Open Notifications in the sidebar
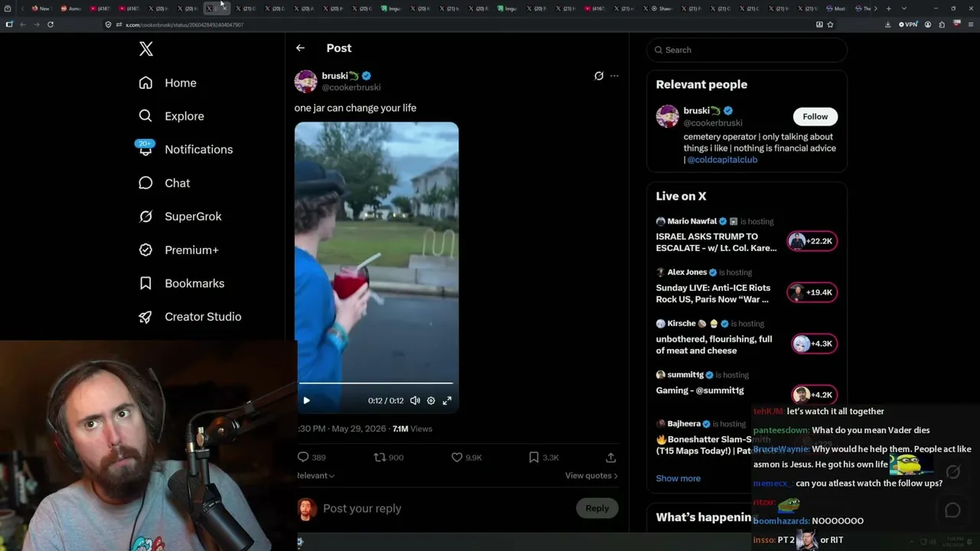 (x=185, y=149)
